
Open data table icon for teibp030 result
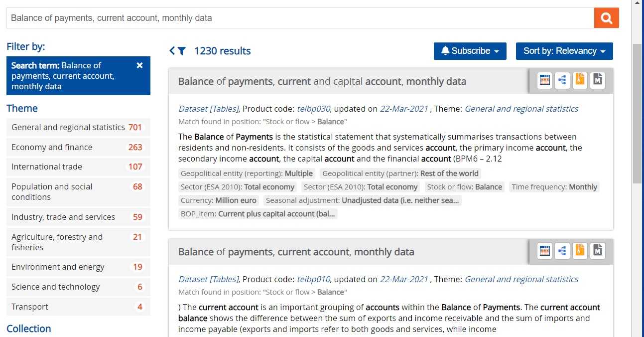point(545,80)
